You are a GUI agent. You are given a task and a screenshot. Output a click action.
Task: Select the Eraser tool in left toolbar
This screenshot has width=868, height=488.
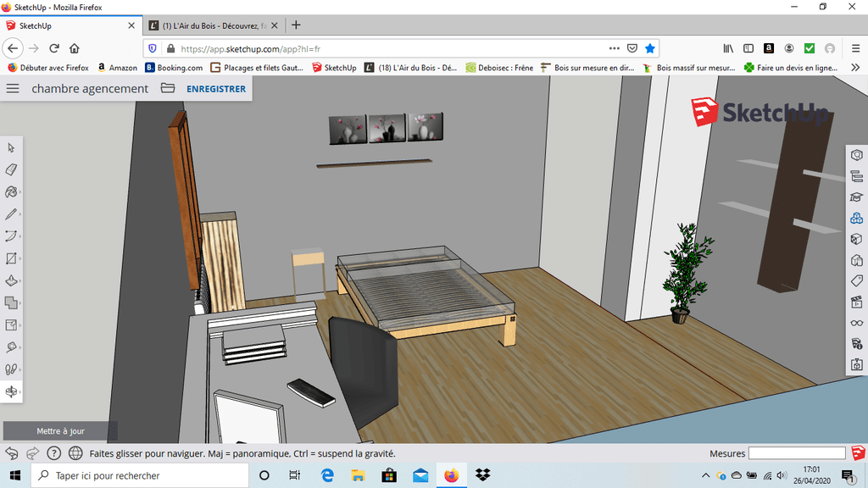[x=12, y=169]
